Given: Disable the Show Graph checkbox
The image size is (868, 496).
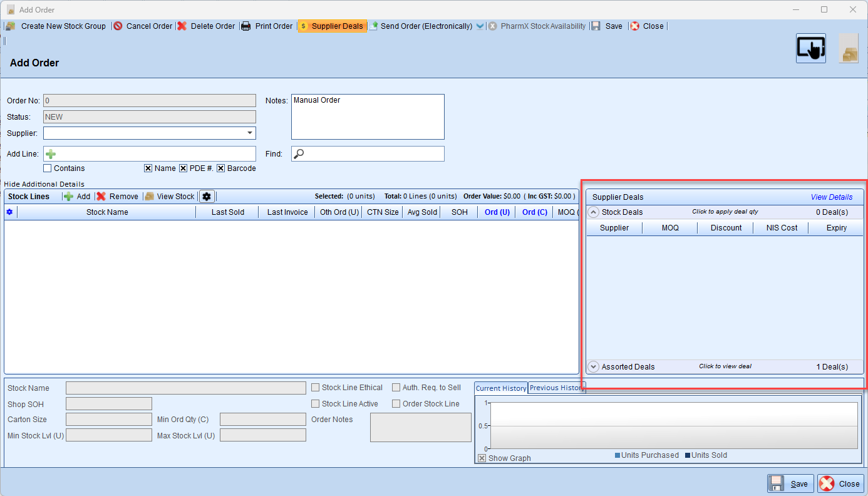Looking at the screenshot, I should (482, 458).
